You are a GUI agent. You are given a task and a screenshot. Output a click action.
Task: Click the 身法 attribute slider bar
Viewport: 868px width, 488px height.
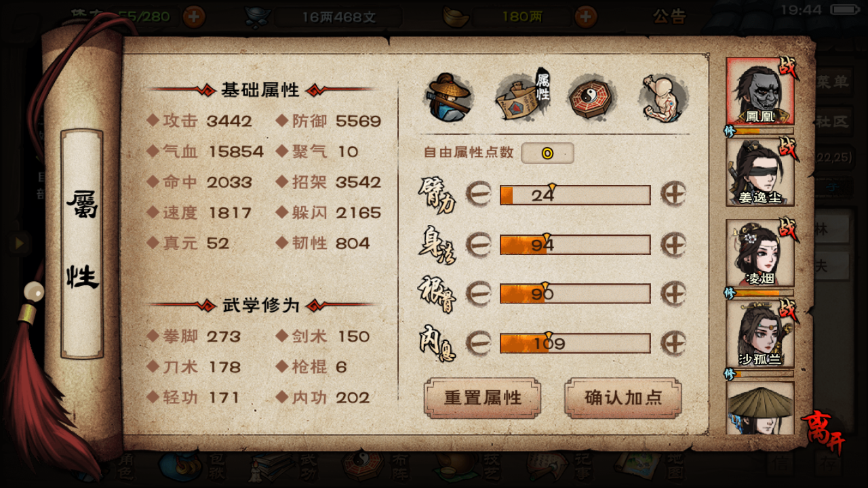point(575,245)
